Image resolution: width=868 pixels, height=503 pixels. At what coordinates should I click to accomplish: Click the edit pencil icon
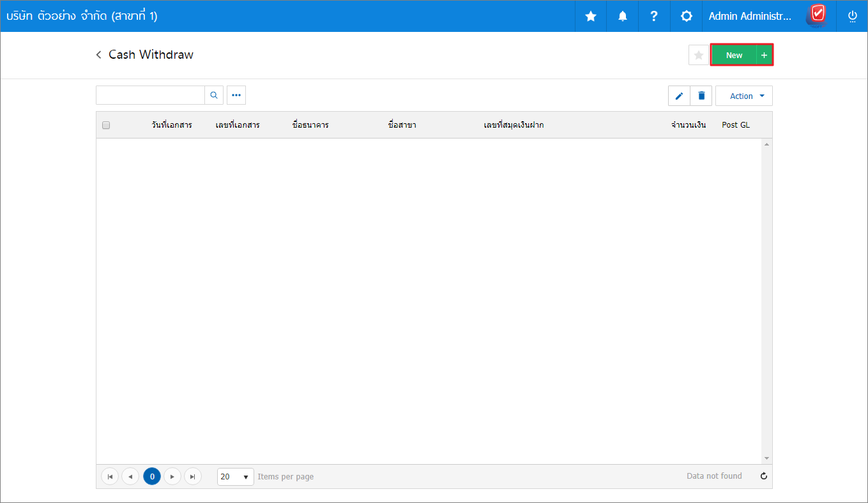[x=679, y=96]
